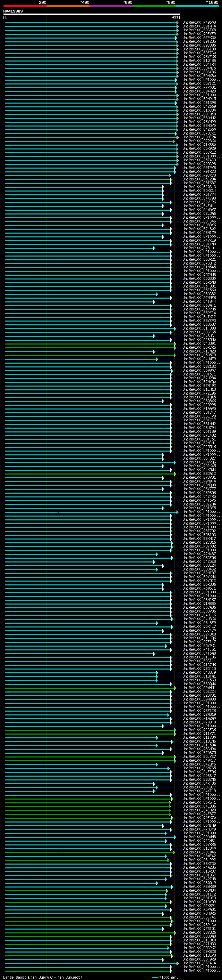222x980 pixels.
Task: Select hit UniRef100_A6T7Y4
Action: [x=199, y=194]
